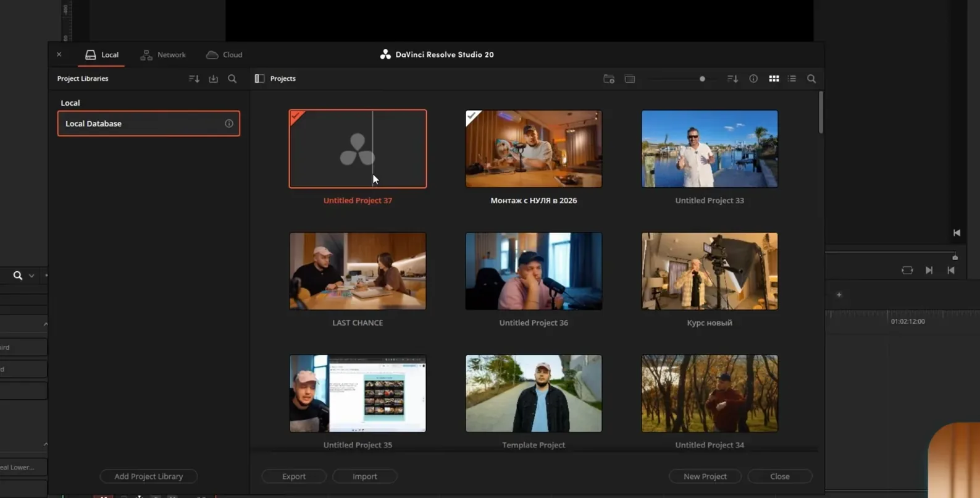
Task: Select the Untitled Project 35 thumbnail
Action: [358, 394]
